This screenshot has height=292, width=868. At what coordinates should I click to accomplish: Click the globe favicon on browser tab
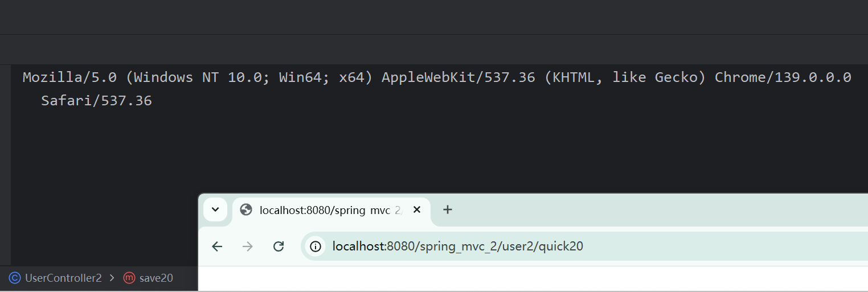[246, 210]
